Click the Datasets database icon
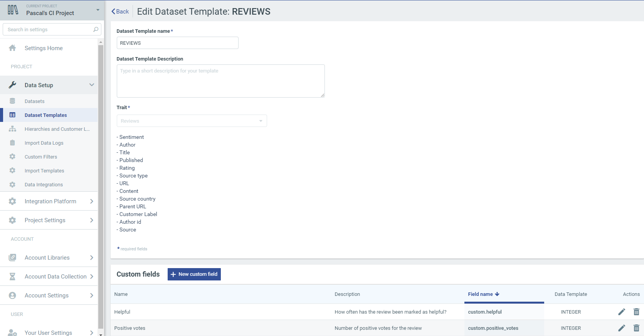The width and height of the screenshot is (644, 336). (x=12, y=101)
